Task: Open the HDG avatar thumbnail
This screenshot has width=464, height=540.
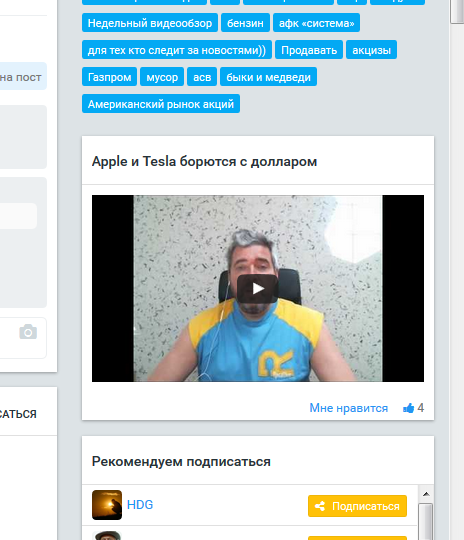Action: pos(107,505)
